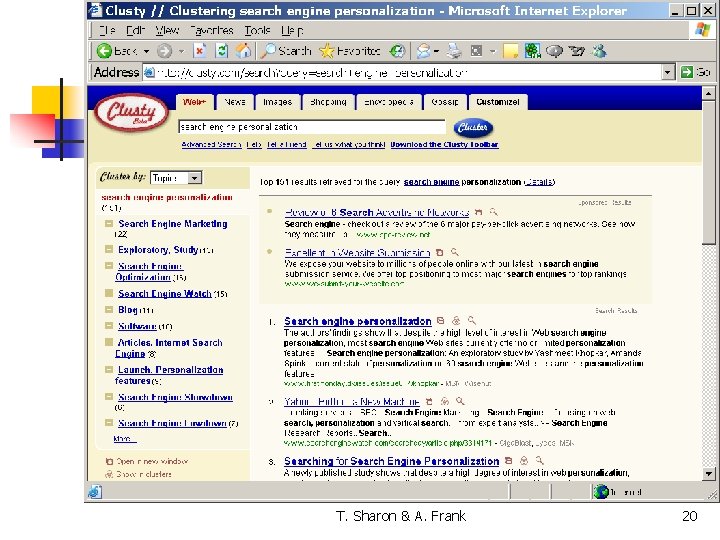
Task: Select the Customize tab
Action: (498, 102)
